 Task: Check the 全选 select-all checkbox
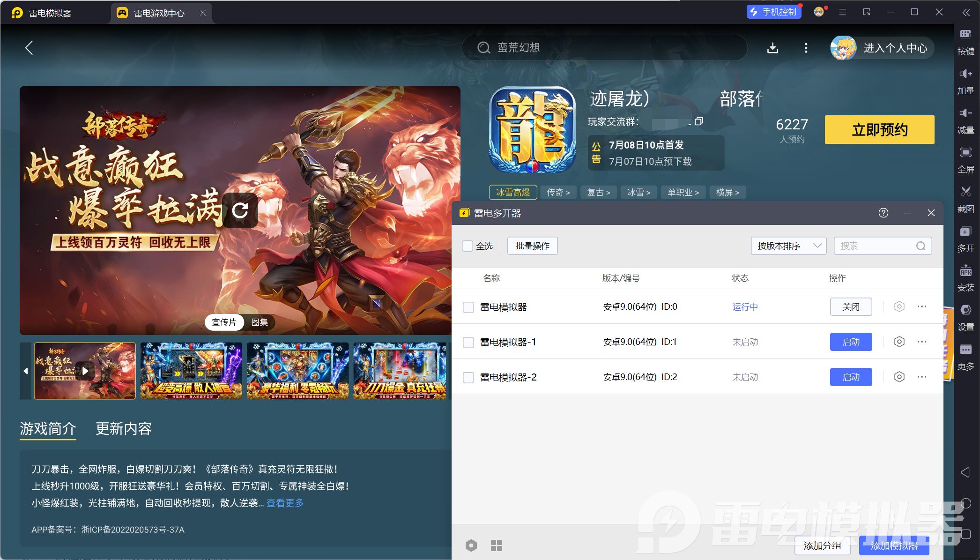468,246
